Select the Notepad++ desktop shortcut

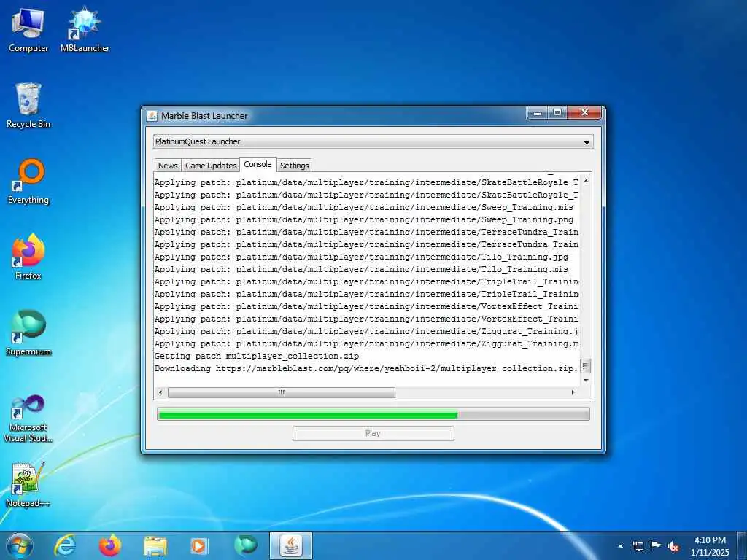[28, 485]
